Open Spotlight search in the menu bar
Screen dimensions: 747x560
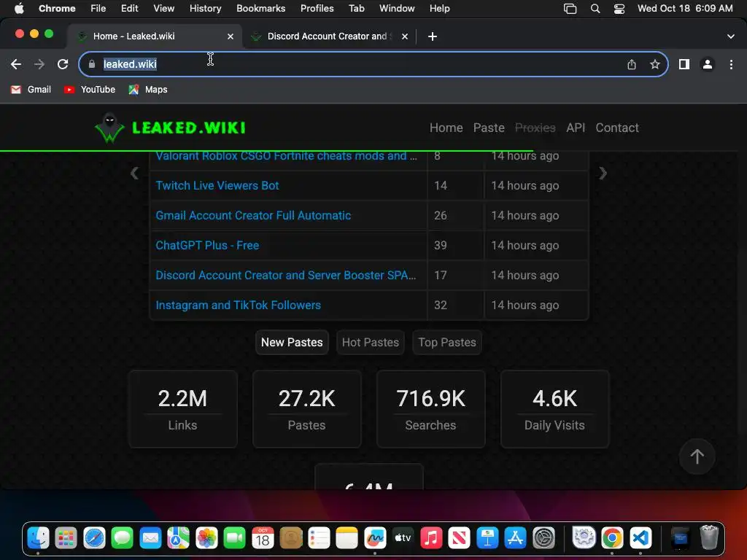coord(595,9)
